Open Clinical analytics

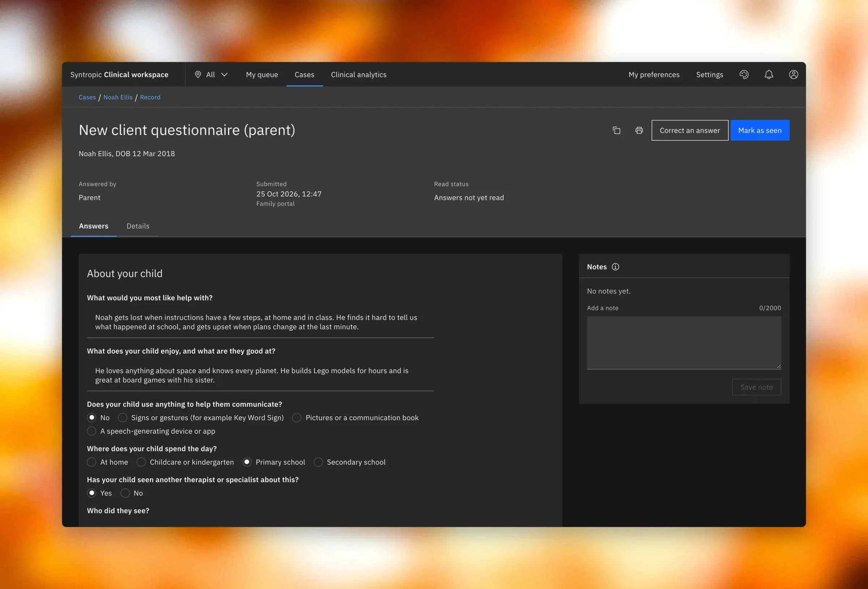(x=358, y=75)
